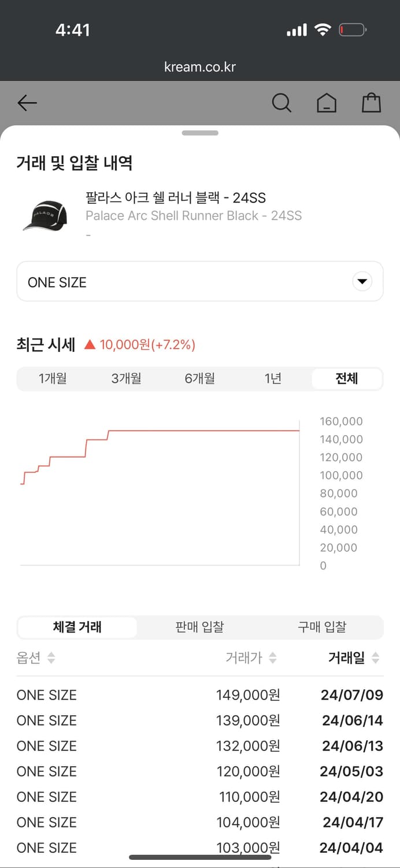Tap the dropdown arrow on the size field
400x868 pixels.
coord(362,281)
